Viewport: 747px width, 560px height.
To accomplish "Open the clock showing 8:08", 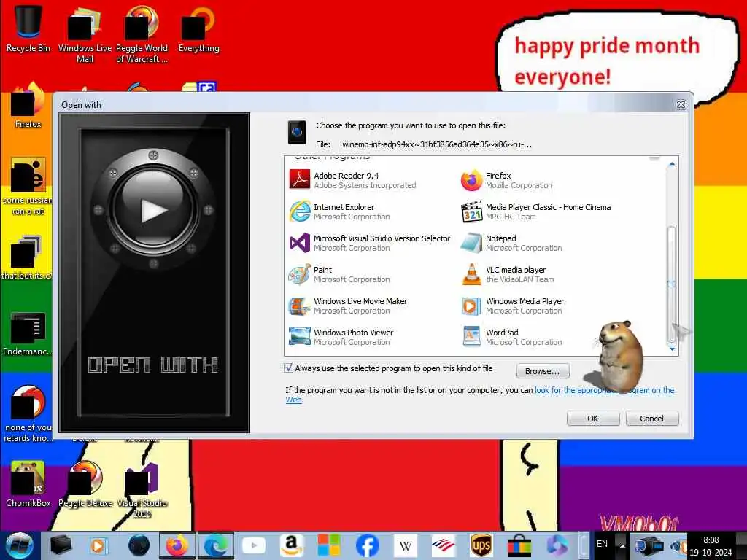I will 711,546.
